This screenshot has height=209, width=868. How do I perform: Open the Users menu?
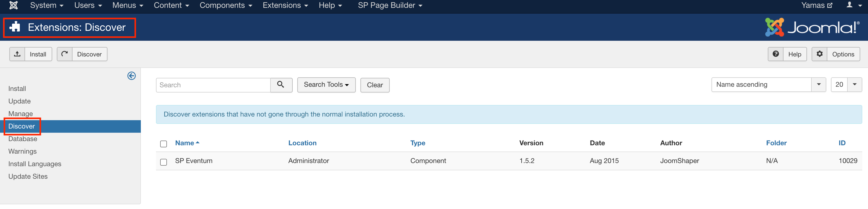click(x=88, y=5)
